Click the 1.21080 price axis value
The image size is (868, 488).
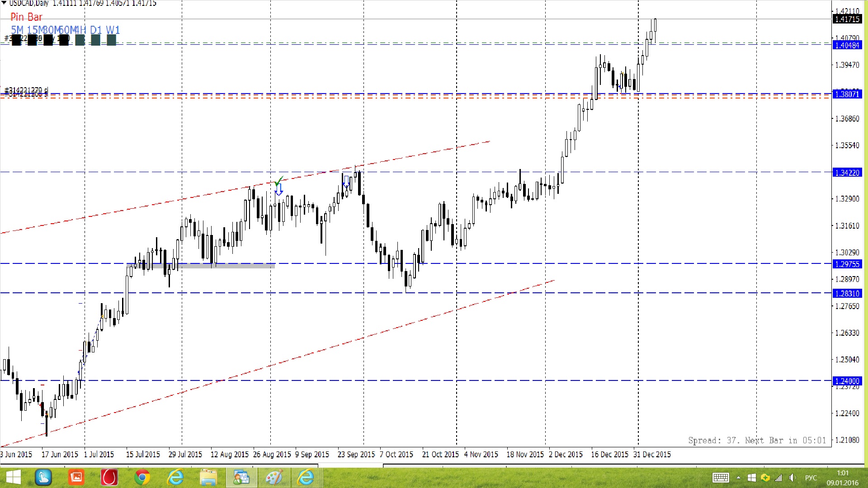click(847, 440)
